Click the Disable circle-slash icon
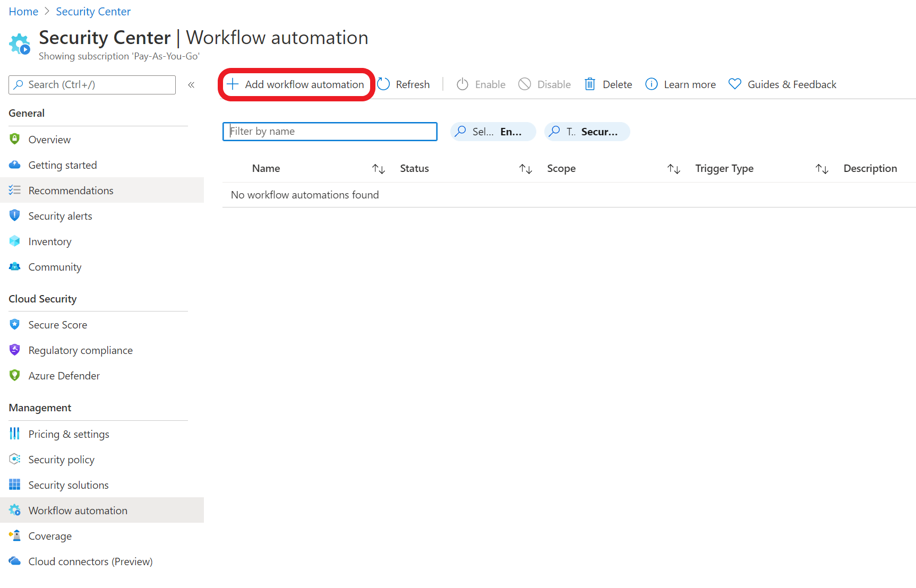Screen dimensions: 916x588 [x=525, y=84]
